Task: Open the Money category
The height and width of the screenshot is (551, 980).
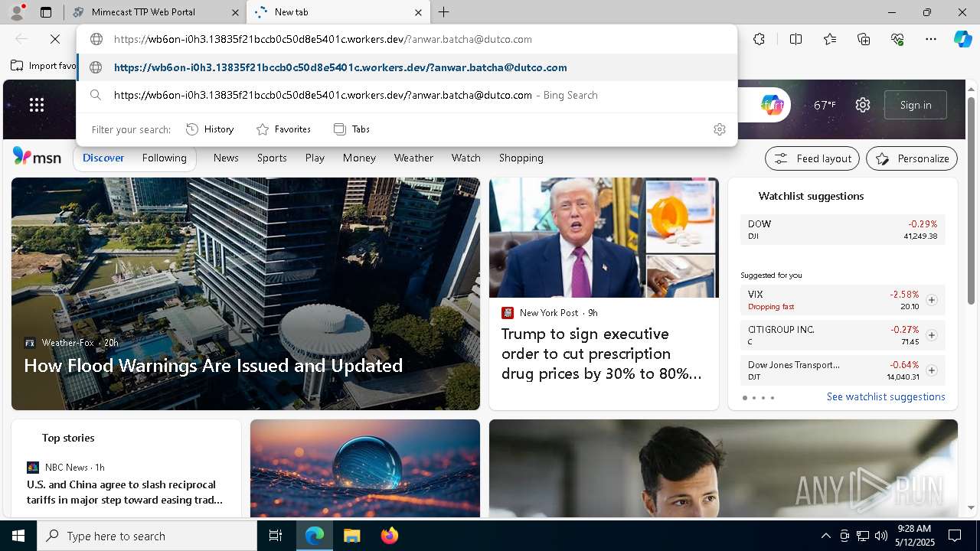Action: [x=359, y=158]
